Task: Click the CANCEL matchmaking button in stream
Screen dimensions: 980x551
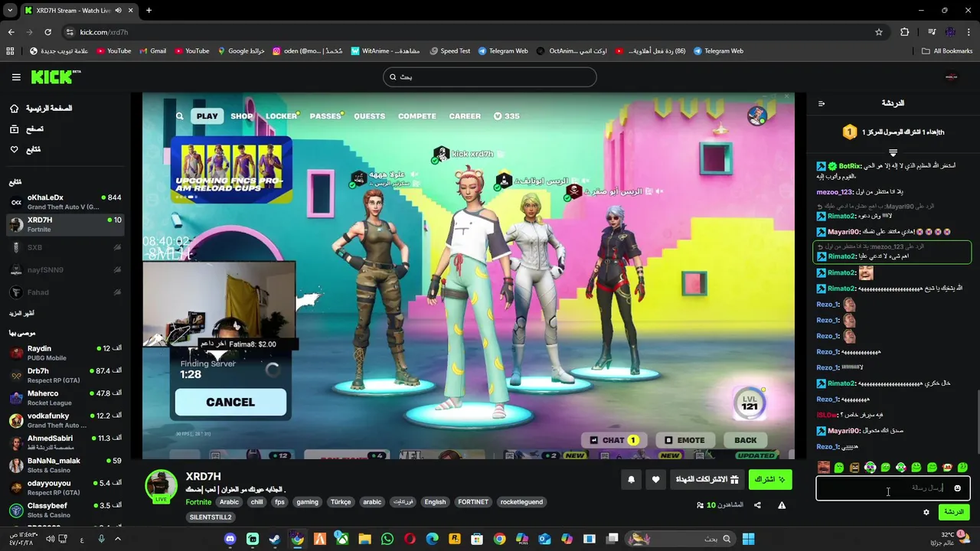Action: click(x=230, y=403)
